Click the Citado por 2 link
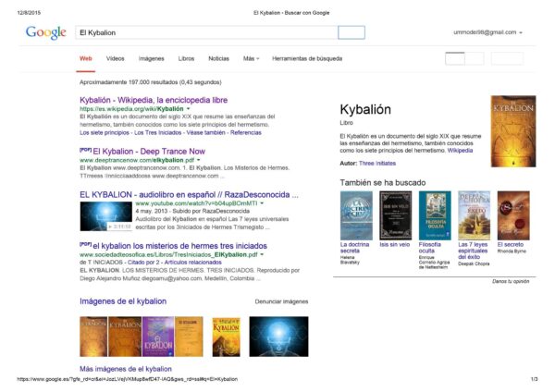Screen dimensions: 555x392 pyautogui.click(x=143, y=263)
